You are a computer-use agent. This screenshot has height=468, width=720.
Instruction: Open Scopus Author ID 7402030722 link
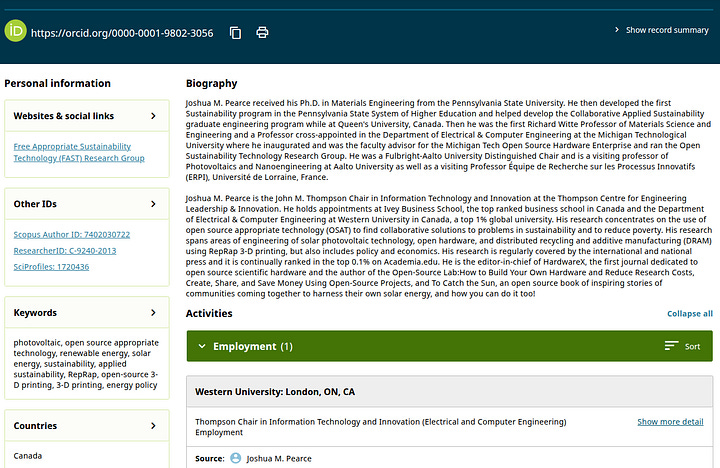point(72,234)
